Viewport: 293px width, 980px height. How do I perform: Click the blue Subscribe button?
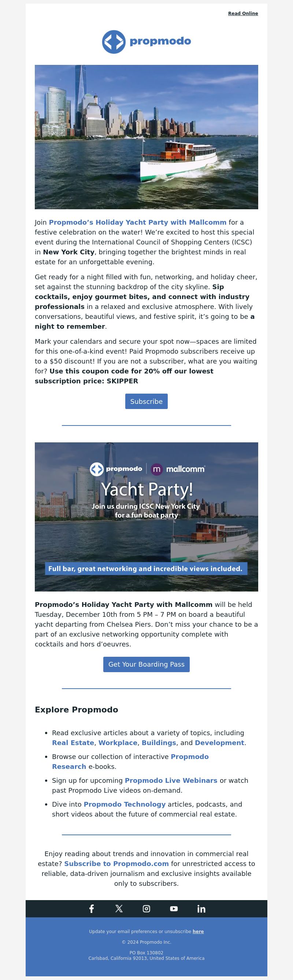pyautogui.click(x=146, y=401)
